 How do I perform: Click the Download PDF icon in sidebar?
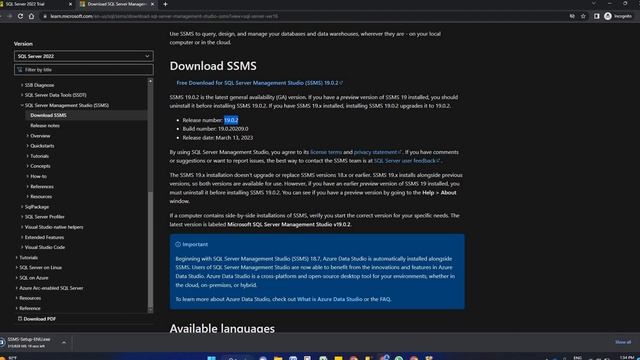point(20,318)
